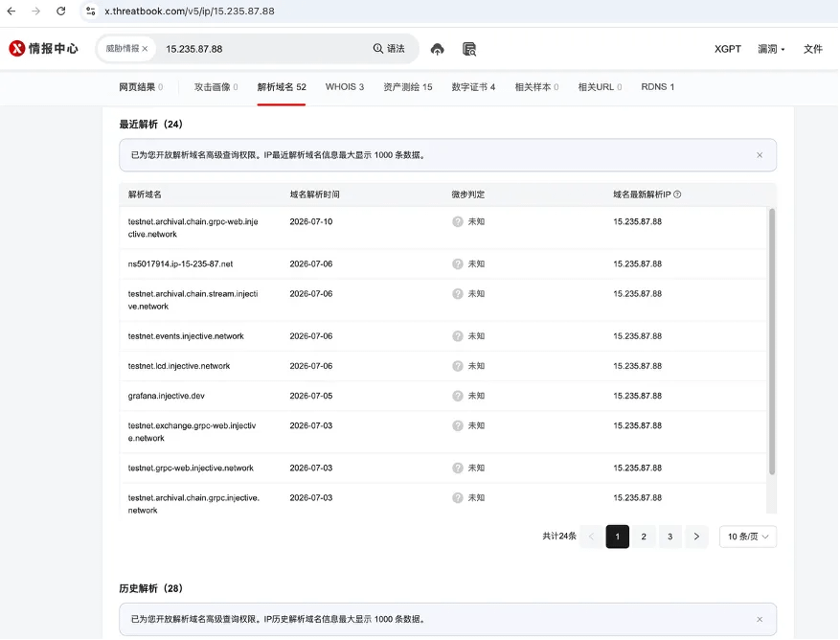
Task: Click the 解析域名 column header
Action: [145, 194]
